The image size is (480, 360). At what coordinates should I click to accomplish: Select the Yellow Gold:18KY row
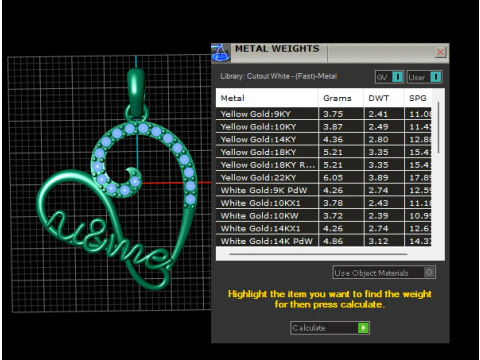324,152
